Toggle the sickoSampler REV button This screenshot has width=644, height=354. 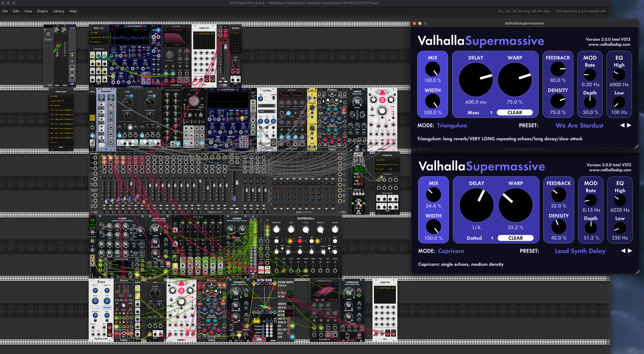144,50
